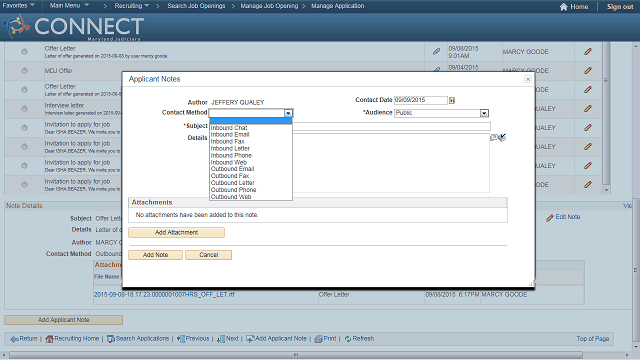Click the Refresh icon in footer
640x360 pixels.
point(348,339)
